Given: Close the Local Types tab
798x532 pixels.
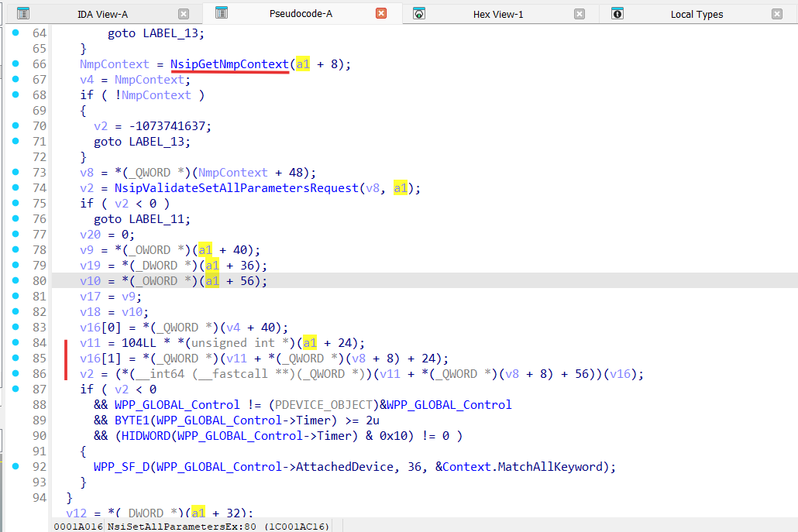Looking at the screenshot, I should tap(777, 14).
